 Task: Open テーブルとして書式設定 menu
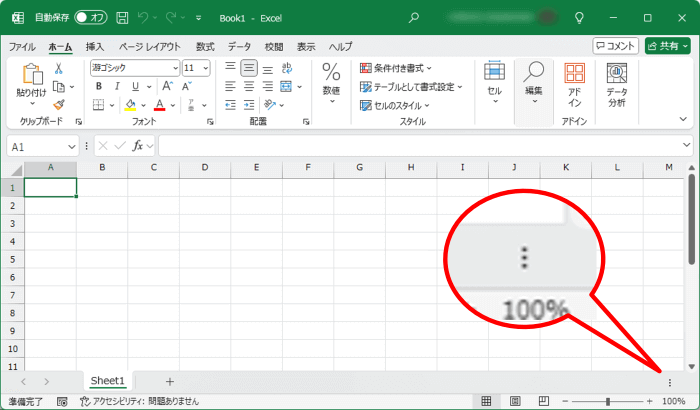click(411, 87)
